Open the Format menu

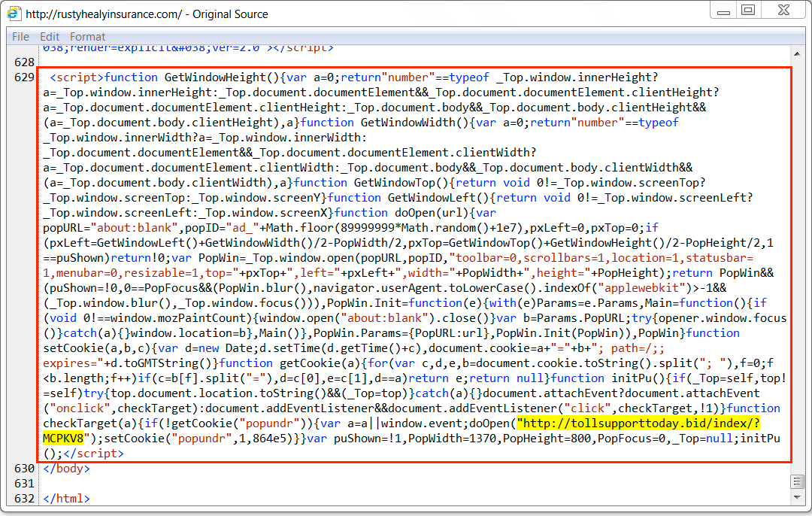tap(87, 37)
